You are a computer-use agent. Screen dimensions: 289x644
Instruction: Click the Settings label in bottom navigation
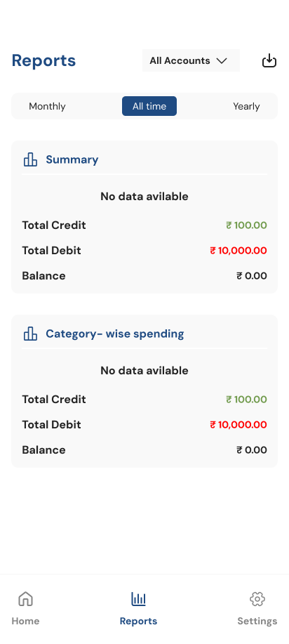(257, 621)
